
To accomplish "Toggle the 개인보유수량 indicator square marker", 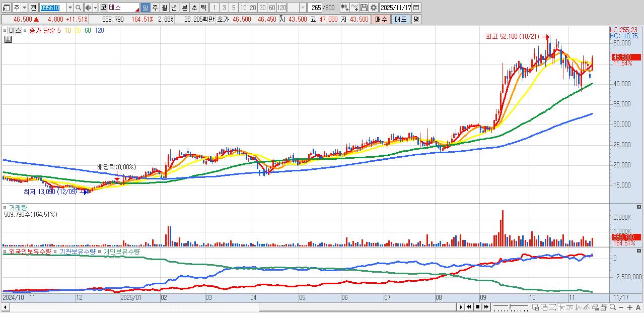I will click(x=100, y=251).
